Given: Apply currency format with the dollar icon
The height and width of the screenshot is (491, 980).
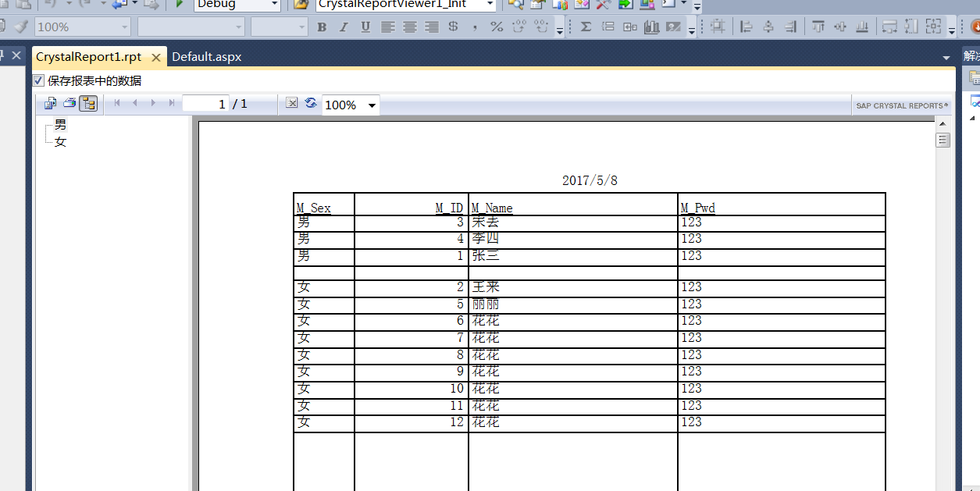Looking at the screenshot, I should coord(453,27).
